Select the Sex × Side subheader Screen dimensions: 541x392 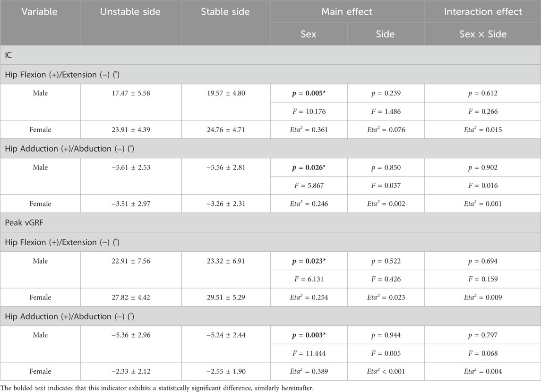(x=483, y=34)
